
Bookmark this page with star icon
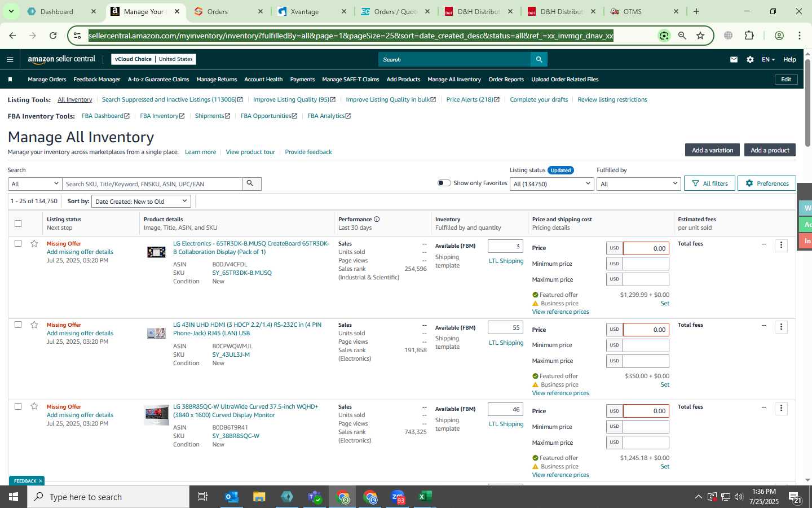pyautogui.click(x=700, y=36)
